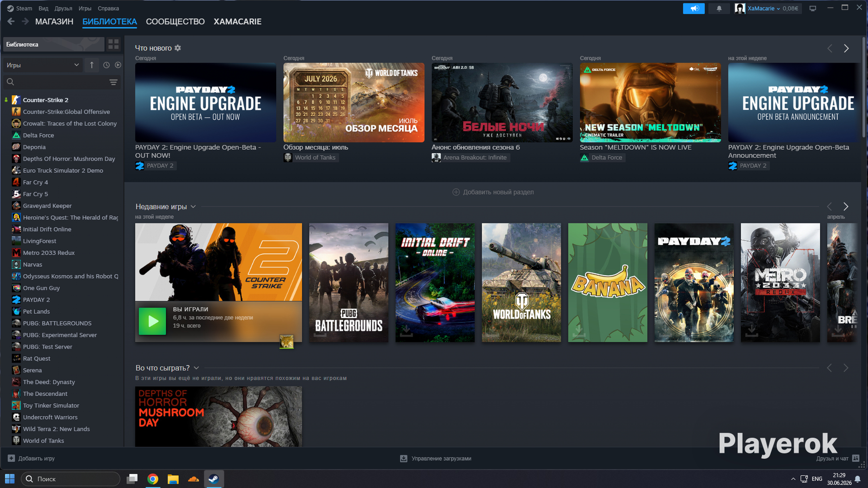Sort library by recent activity clock icon
Screen dimensions: 868x488
pos(106,65)
